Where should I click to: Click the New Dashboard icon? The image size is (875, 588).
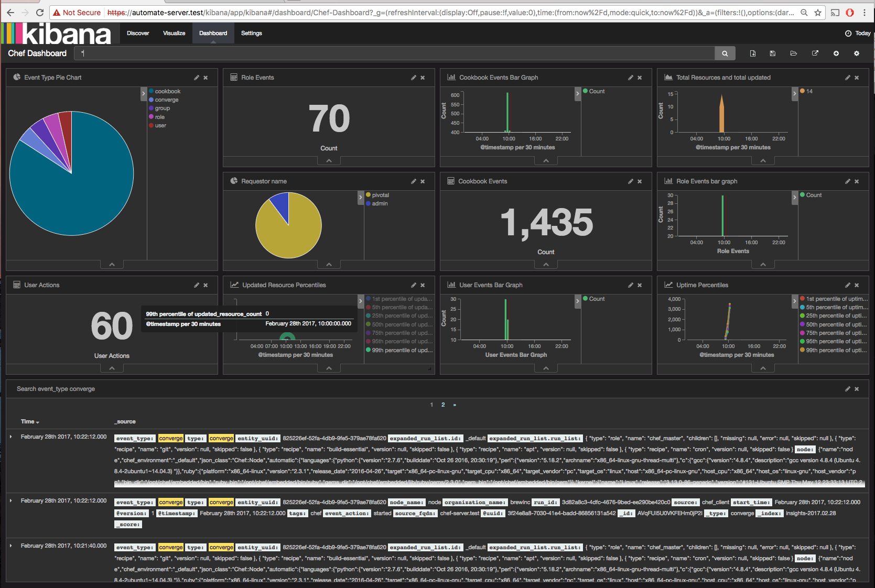coord(753,53)
